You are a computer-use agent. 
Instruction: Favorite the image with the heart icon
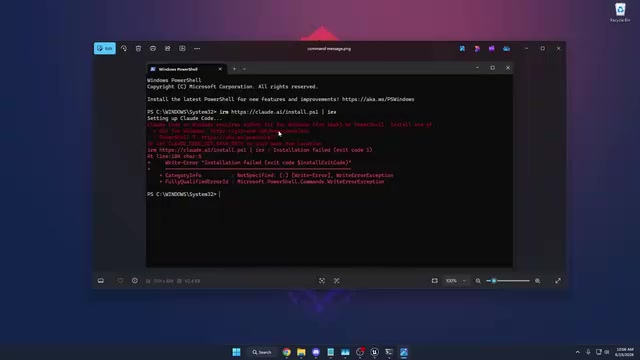point(120,281)
